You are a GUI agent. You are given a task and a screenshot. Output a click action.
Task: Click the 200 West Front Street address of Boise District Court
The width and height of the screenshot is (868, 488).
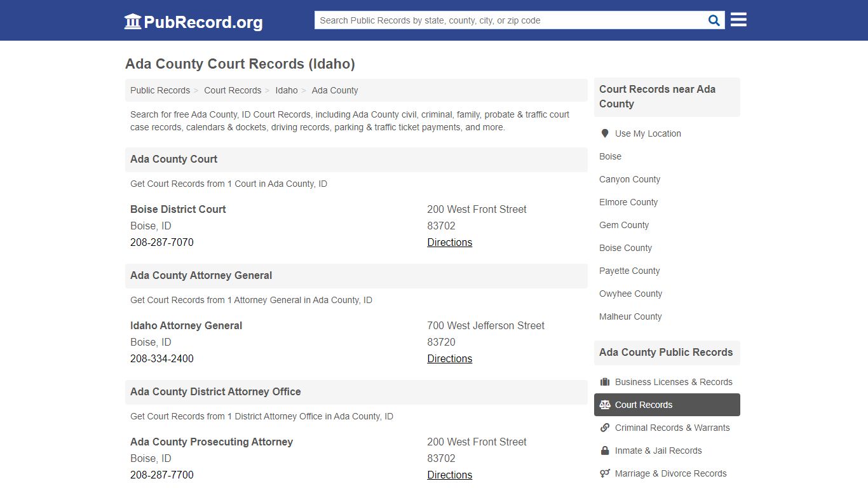[x=477, y=209]
